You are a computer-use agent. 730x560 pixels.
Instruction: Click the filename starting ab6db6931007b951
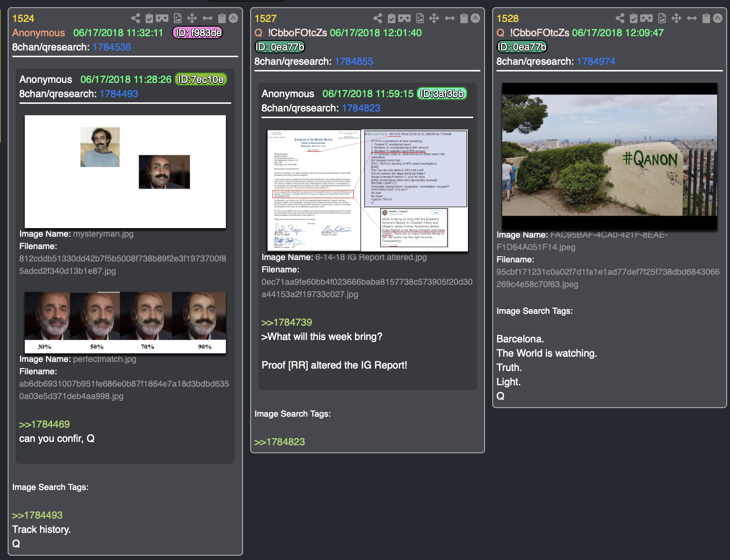pos(124,390)
